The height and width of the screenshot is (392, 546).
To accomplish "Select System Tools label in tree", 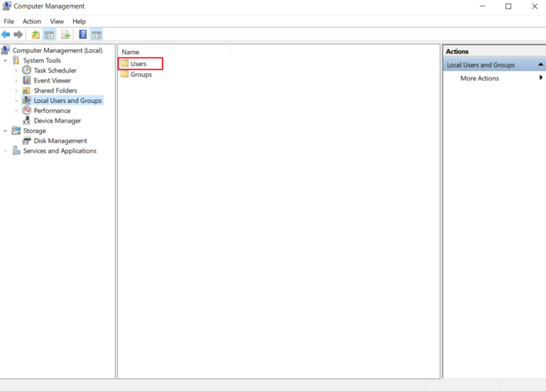I will [x=42, y=60].
